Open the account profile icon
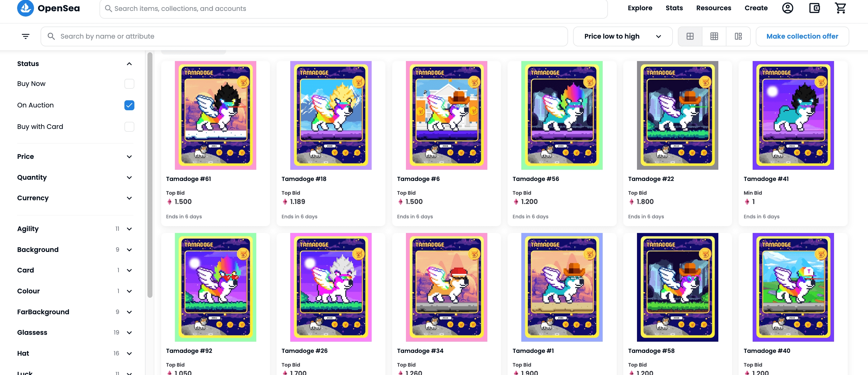The width and height of the screenshot is (868, 375). pyautogui.click(x=787, y=8)
